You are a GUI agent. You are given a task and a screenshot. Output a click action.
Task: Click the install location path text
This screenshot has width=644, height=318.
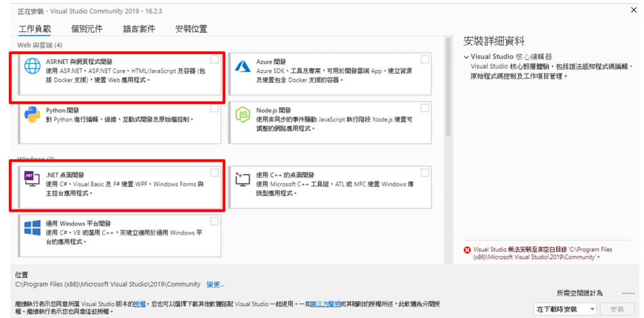coord(108,284)
